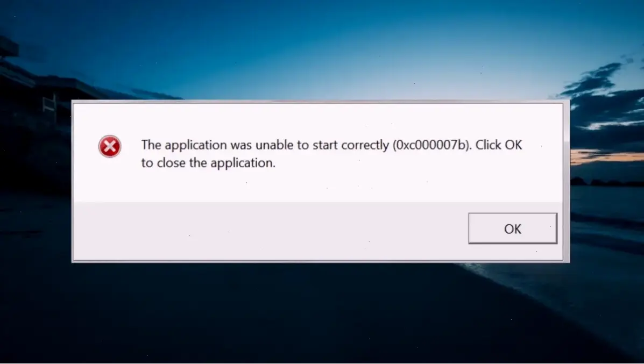
Task: Click the words "The application was unable"
Action: coord(197,145)
